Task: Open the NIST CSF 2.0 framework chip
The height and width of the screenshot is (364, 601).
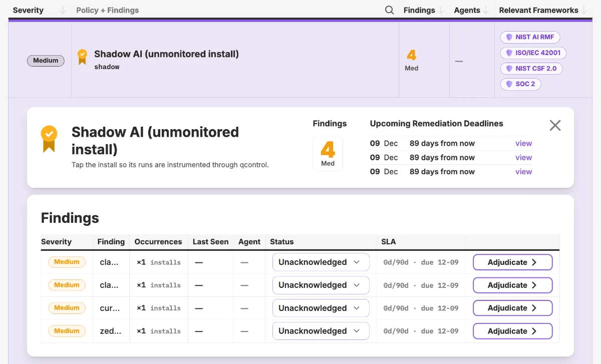Action: click(x=531, y=68)
